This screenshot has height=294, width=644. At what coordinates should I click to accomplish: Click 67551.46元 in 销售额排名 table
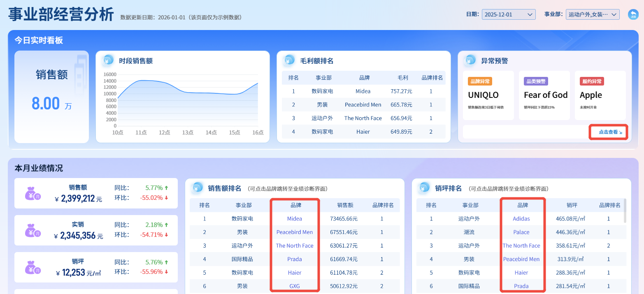(344, 232)
